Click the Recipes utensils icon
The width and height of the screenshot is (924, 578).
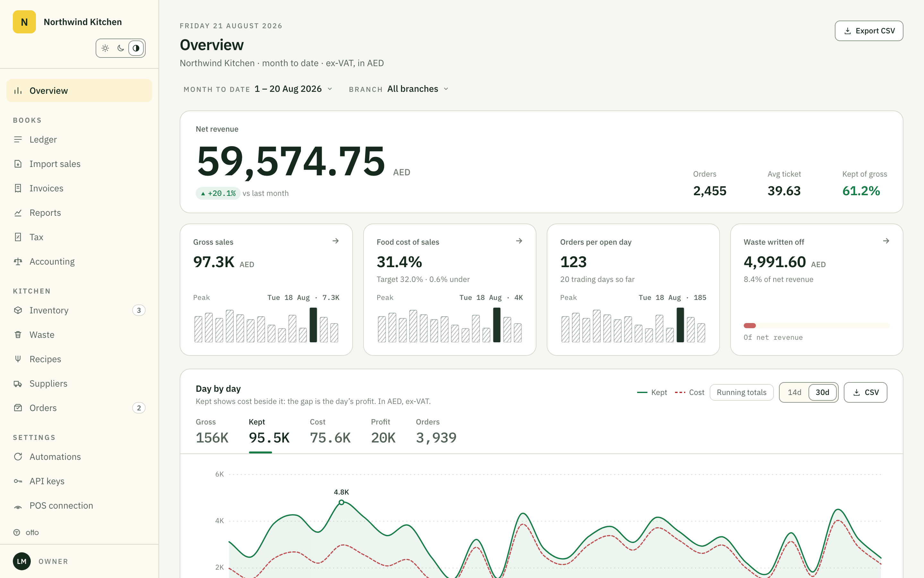point(18,359)
